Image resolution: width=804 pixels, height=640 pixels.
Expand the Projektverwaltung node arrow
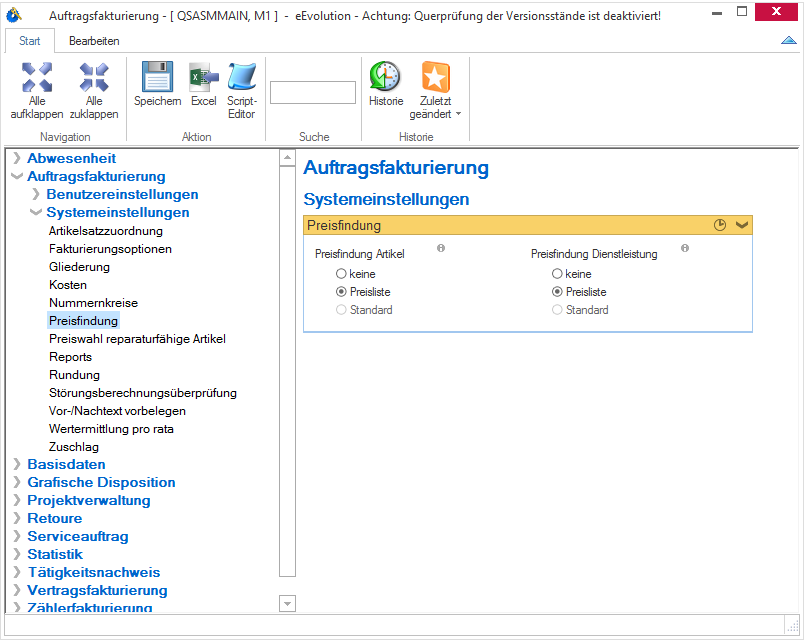[17, 500]
